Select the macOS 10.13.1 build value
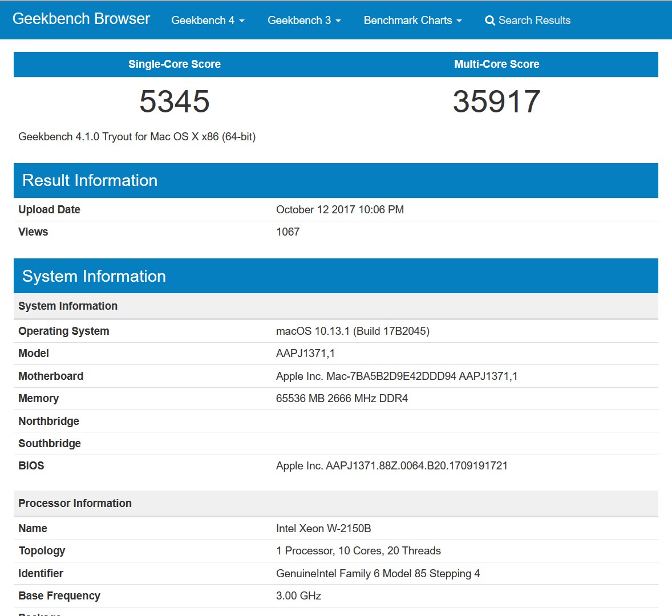This screenshot has width=672, height=616. click(x=353, y=331)
